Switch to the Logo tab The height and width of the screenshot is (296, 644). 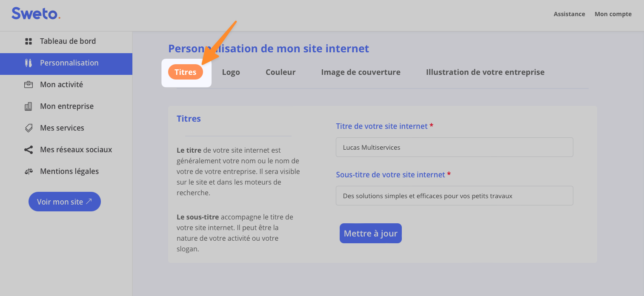coord(231,72)
